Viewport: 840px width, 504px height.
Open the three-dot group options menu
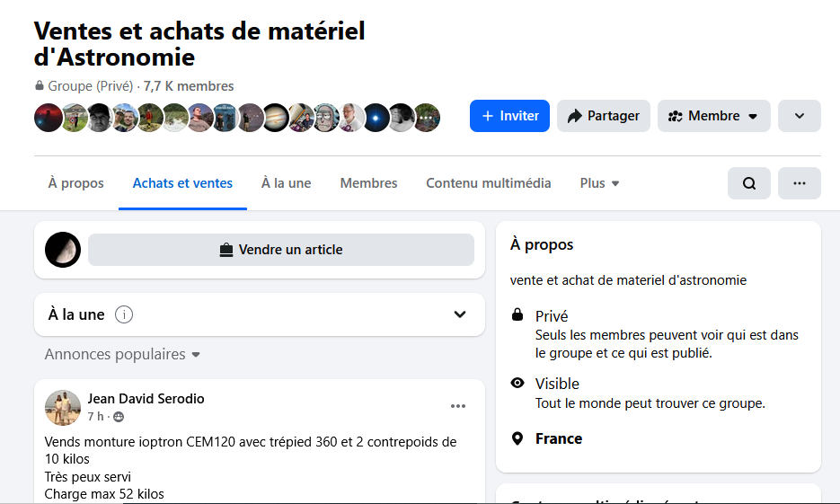[x=799, y=183]
